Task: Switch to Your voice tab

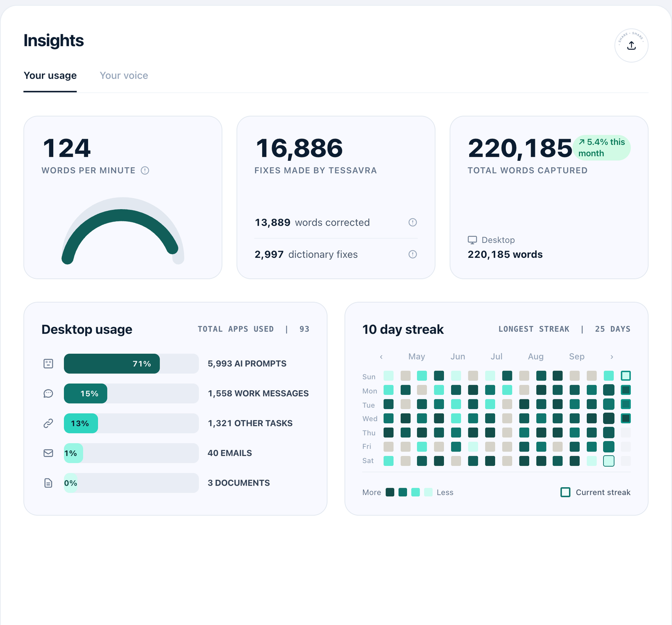Action: click(x=124, y=76)
